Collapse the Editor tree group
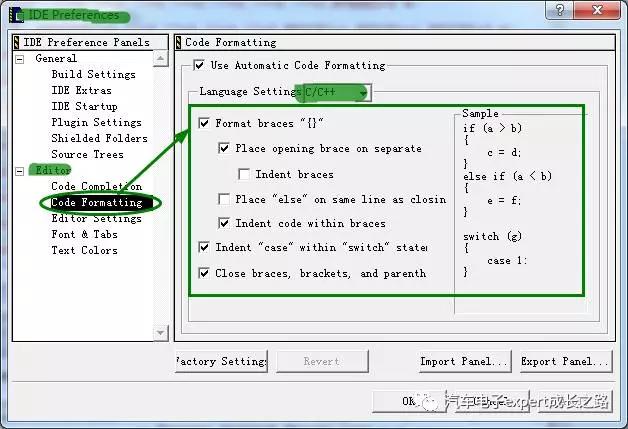628x429 pixels. (x=19, y=171)
